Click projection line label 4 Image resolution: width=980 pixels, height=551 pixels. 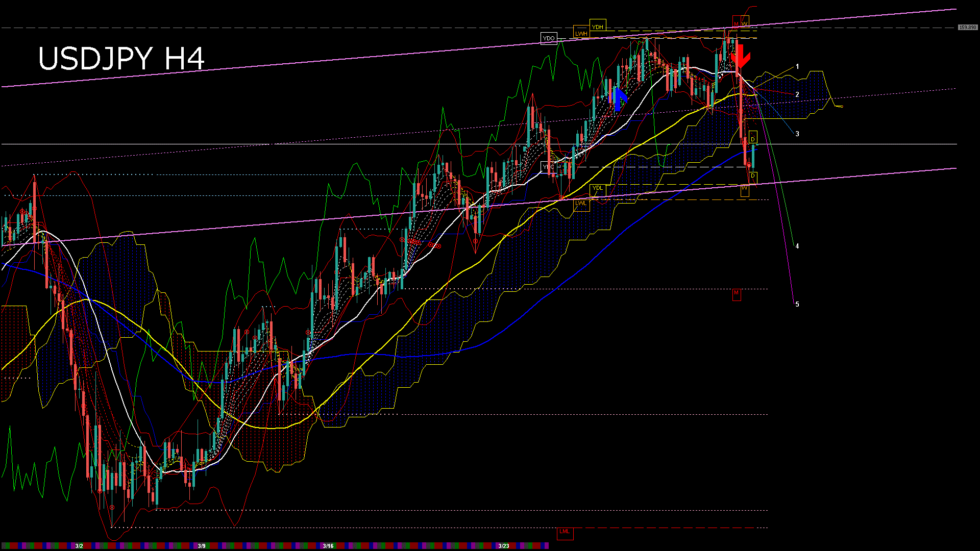click(797, 246)
